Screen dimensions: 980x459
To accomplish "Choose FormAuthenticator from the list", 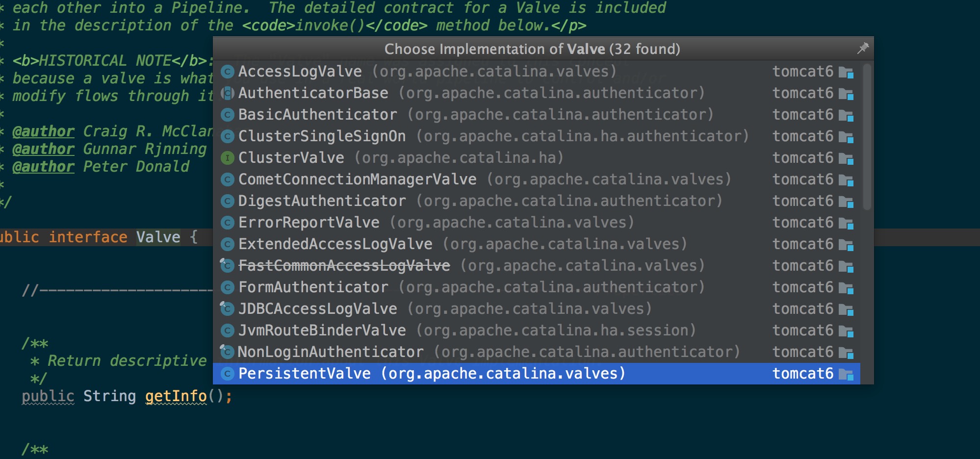I will point(537,287).
